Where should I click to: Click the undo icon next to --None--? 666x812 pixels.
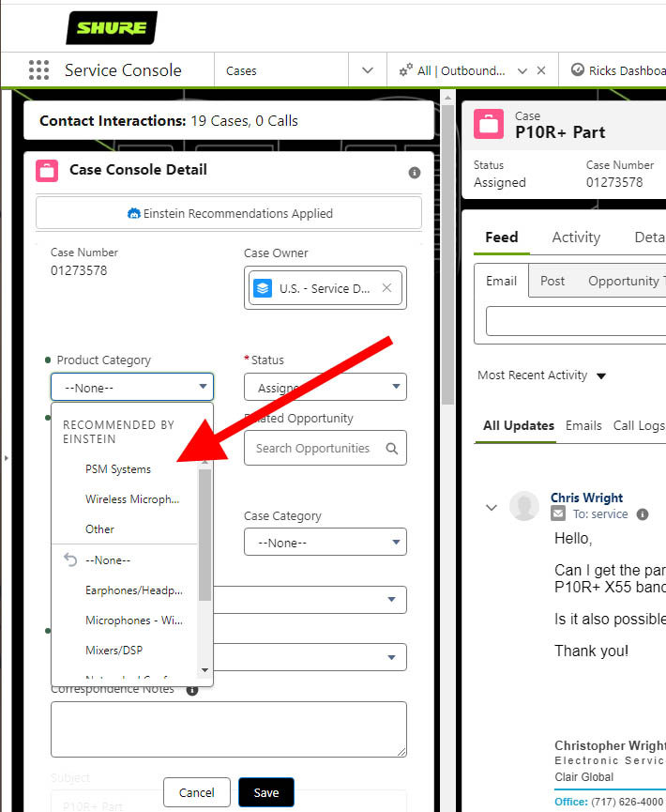click(x=70, y=559)
